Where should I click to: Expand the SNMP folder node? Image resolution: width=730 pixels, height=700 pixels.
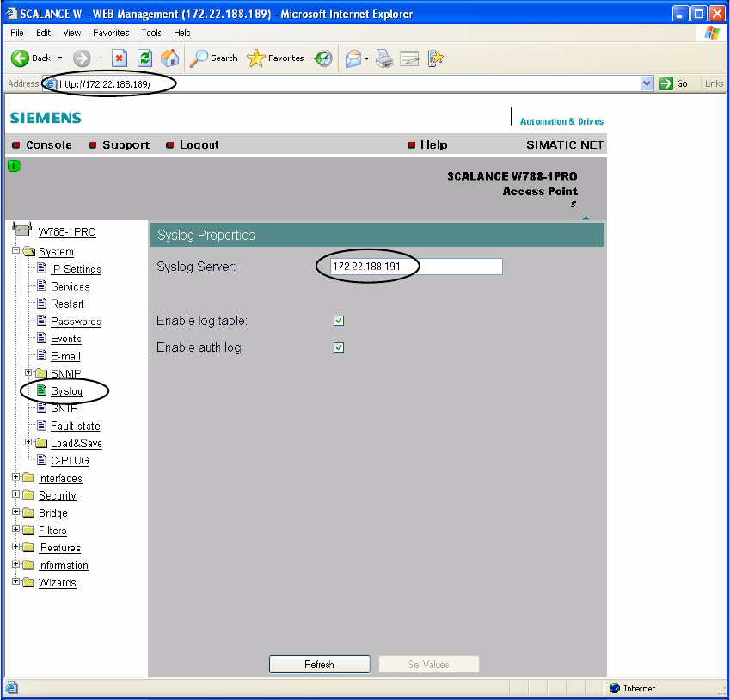point(28,373)
